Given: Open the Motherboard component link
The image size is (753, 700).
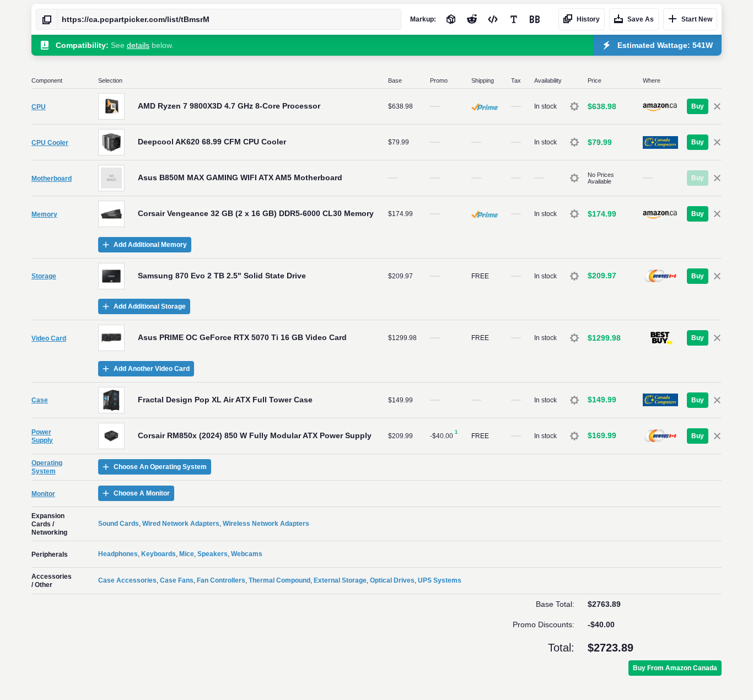Looking at the screenshot, I should [x=51, y=179].
